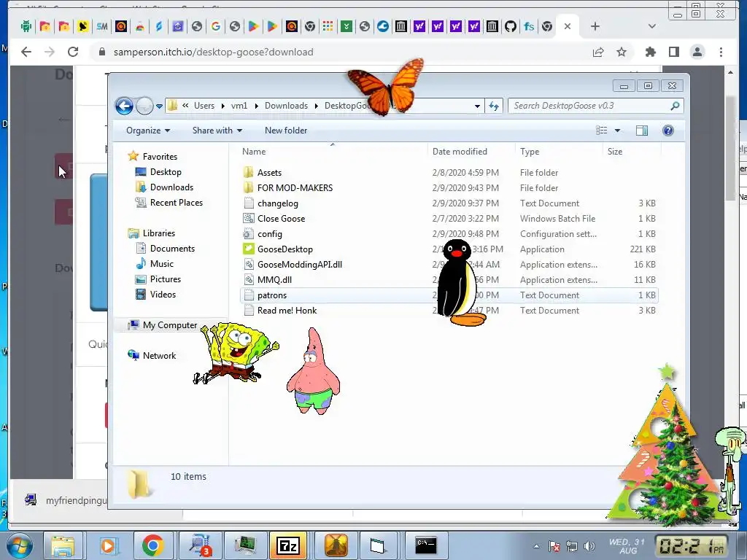
Task: Open Chrome's tab search chevron
Action: [x=652, y=26]
